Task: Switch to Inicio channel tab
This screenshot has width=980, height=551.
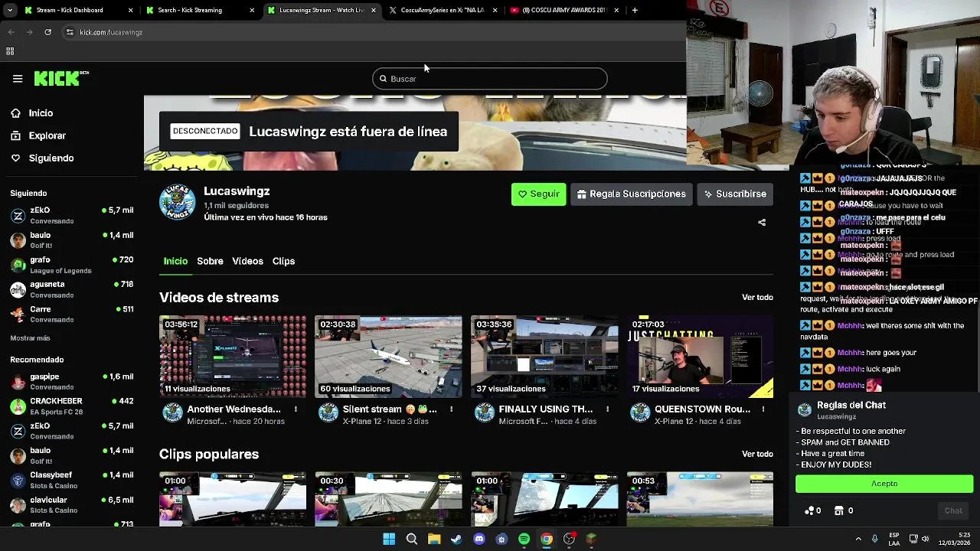Action: click(175, 261)
